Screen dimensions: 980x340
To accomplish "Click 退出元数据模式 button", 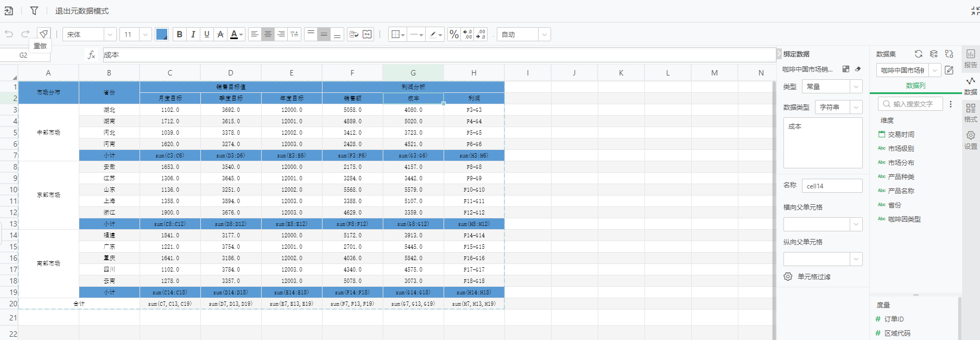I will pyautogui.click(x=81, y=11).
